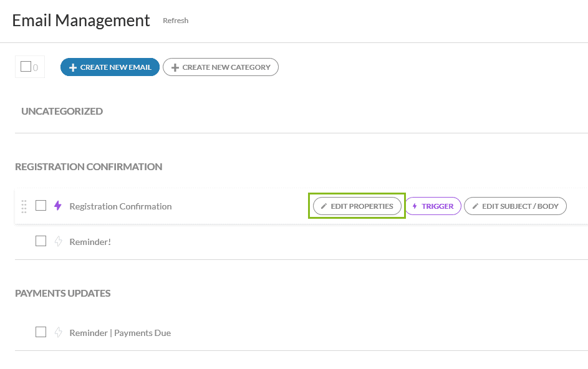This screenshot has width=588, height=369.
Task: Select the Reminder! email name
Action: coord(90,242)
